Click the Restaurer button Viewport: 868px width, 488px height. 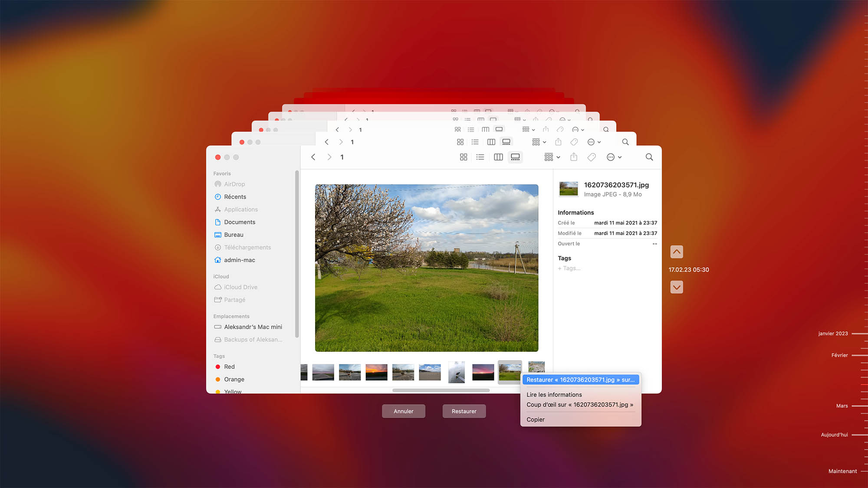[464, 410]
